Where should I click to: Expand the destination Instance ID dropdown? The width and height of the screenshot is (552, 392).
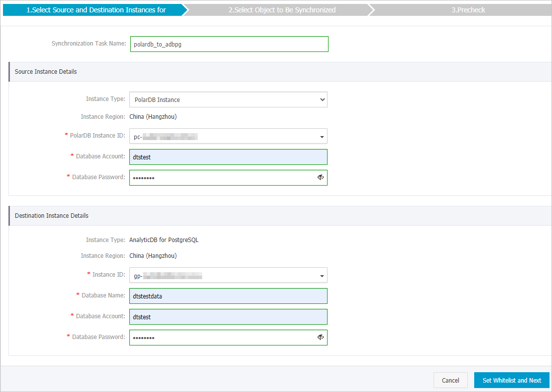[x=321, y=275]
